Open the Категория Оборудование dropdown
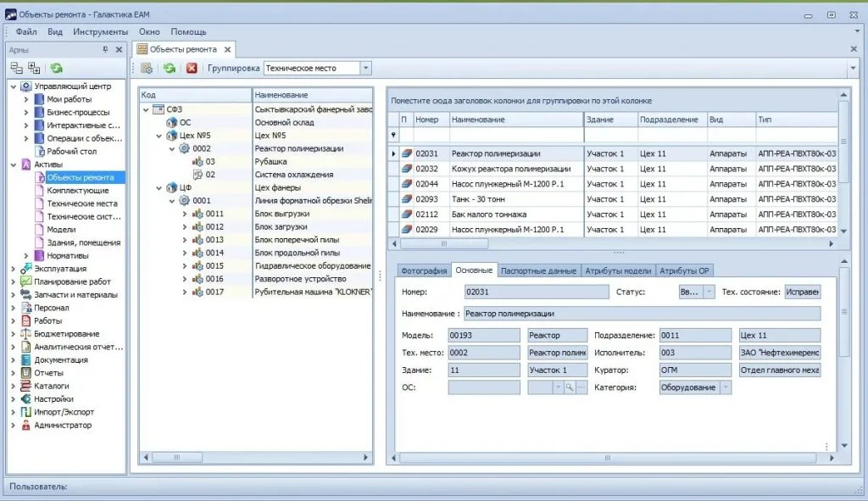Image resolution: width=868 pixels, height=501 pixels. click(x=726, y=387)
